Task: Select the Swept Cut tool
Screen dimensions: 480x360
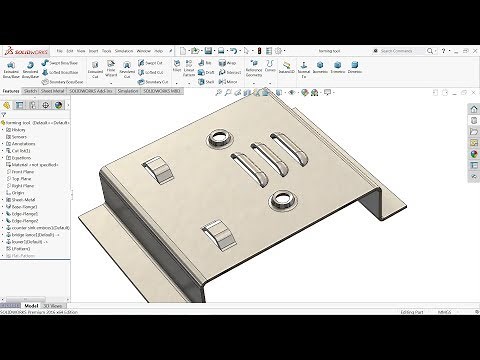Action: pyautogui.click(x=150, y=63)
